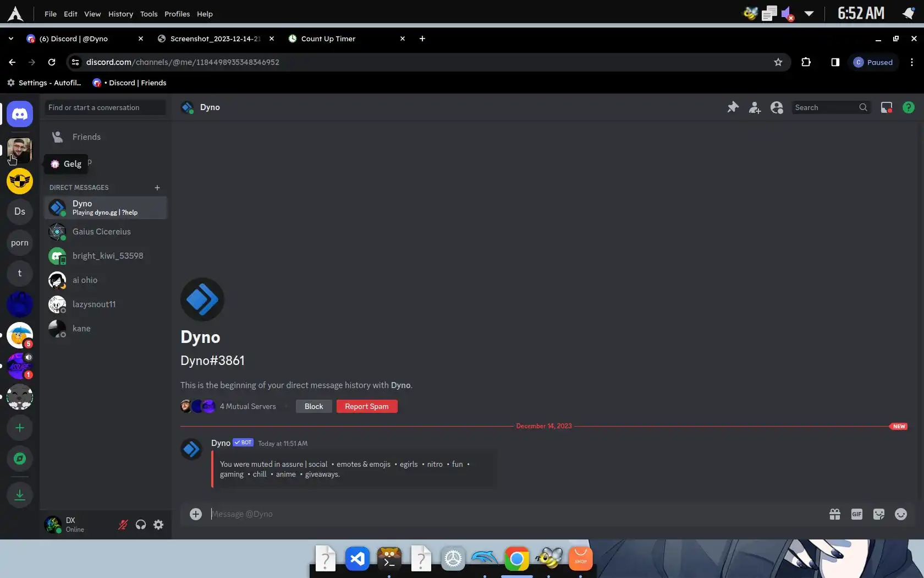This screenshot has width=924, height=578.
Task: Open the History menu
Action: tap(120, 14)
